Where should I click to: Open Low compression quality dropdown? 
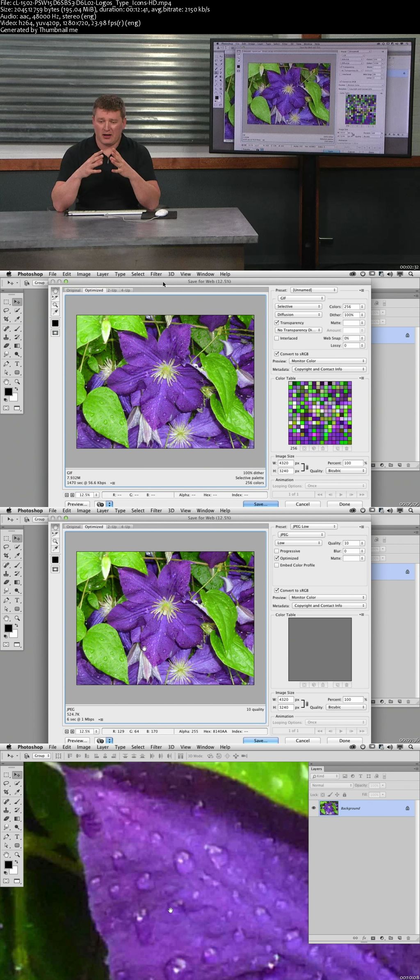298,543
